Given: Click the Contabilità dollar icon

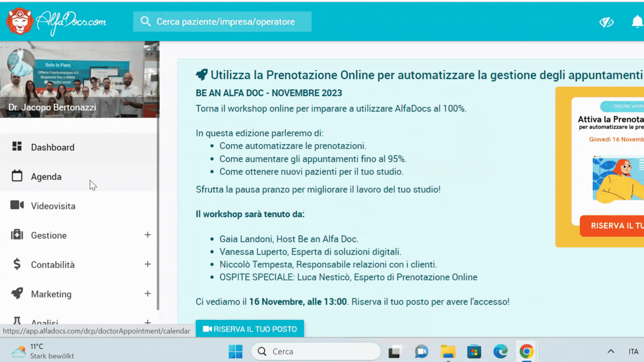Looking at the screenshot, I should click(17, 264).
